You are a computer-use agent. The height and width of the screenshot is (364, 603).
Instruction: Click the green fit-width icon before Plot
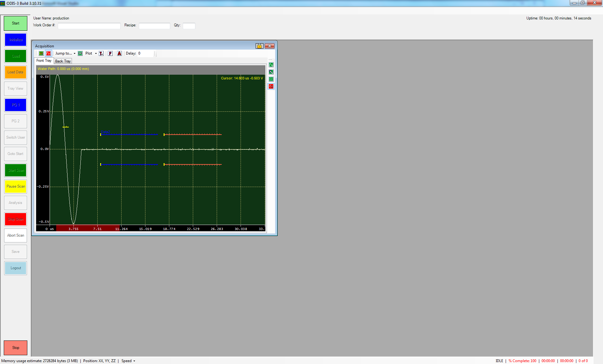point(80,53)
